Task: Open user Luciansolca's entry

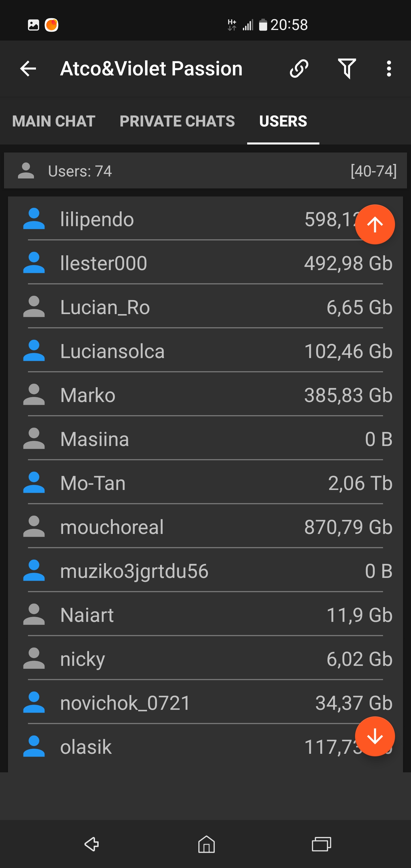Action: tap(112, 351)
